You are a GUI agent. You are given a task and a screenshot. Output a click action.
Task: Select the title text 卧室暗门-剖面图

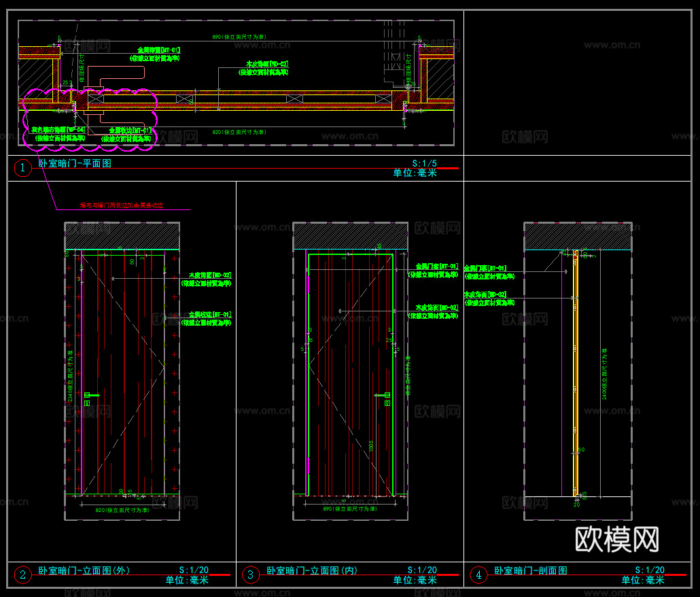tap(531, 570)
